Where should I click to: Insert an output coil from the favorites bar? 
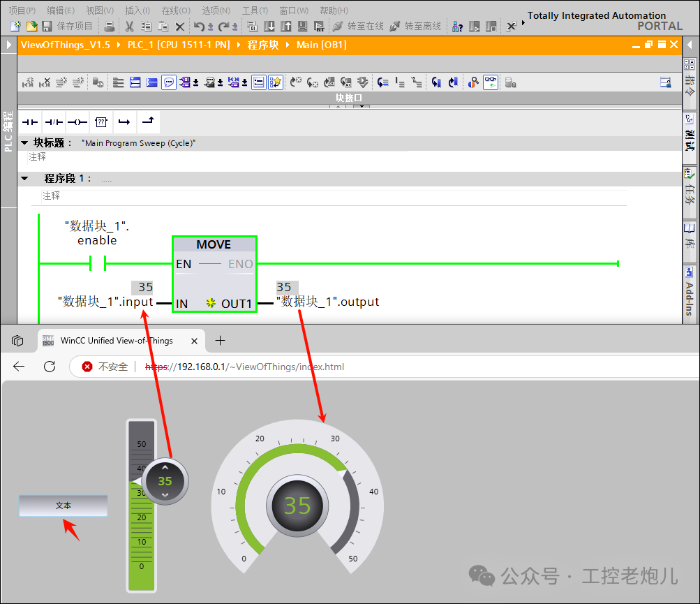tap(77, 121)
